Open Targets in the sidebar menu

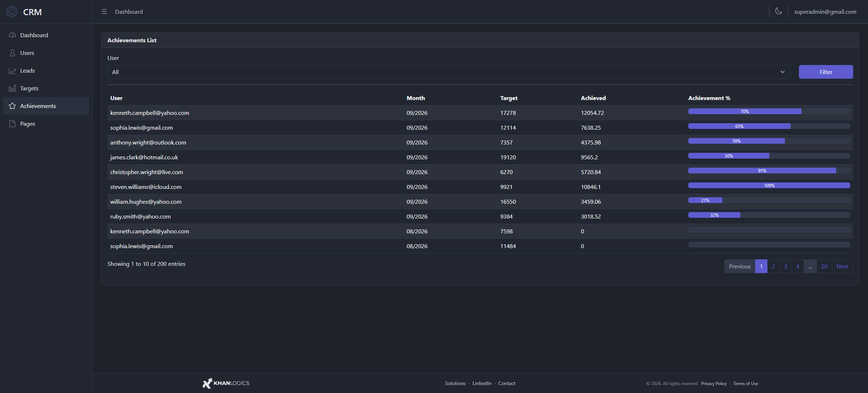pyautogui.click(x=46, y=89)
